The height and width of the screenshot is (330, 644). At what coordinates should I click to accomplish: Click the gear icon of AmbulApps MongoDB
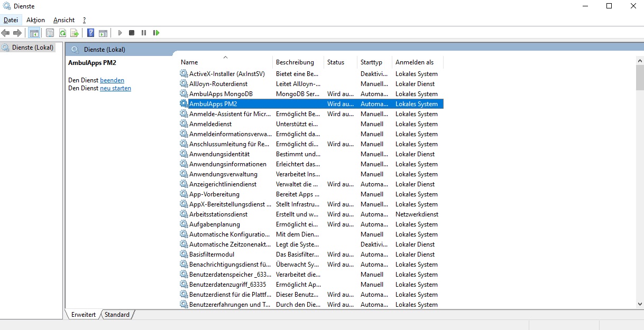point(184,94)
